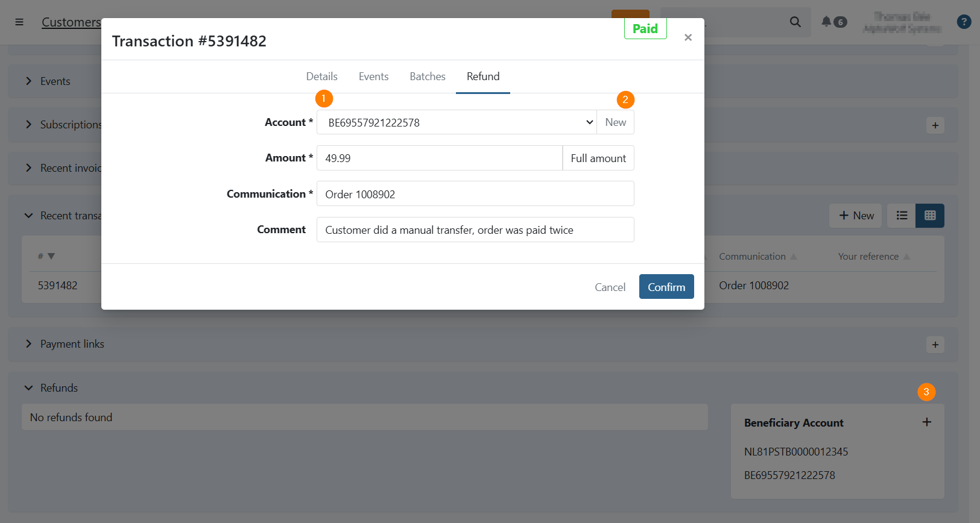980x523 pixels.
Task: Close the transaction dialog with X
Action: click(688, 38)
